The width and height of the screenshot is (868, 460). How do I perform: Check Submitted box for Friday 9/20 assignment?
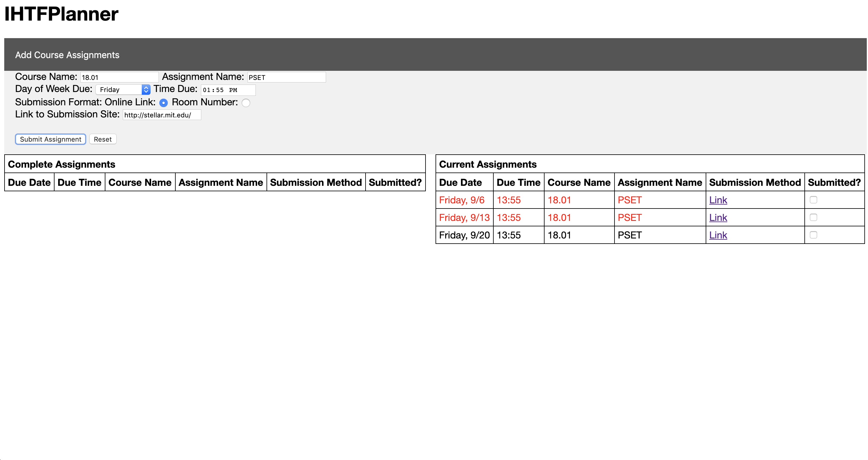coord(813,235)
